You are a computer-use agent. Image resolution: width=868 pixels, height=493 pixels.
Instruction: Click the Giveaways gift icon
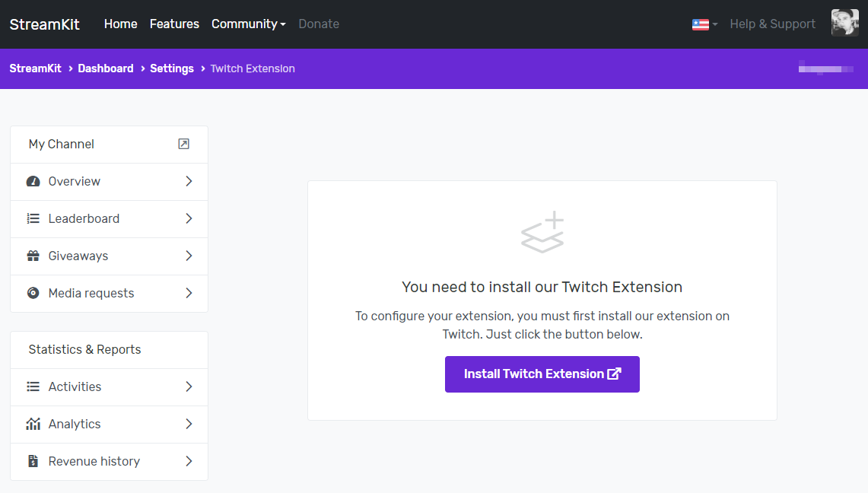click(33, 256)
